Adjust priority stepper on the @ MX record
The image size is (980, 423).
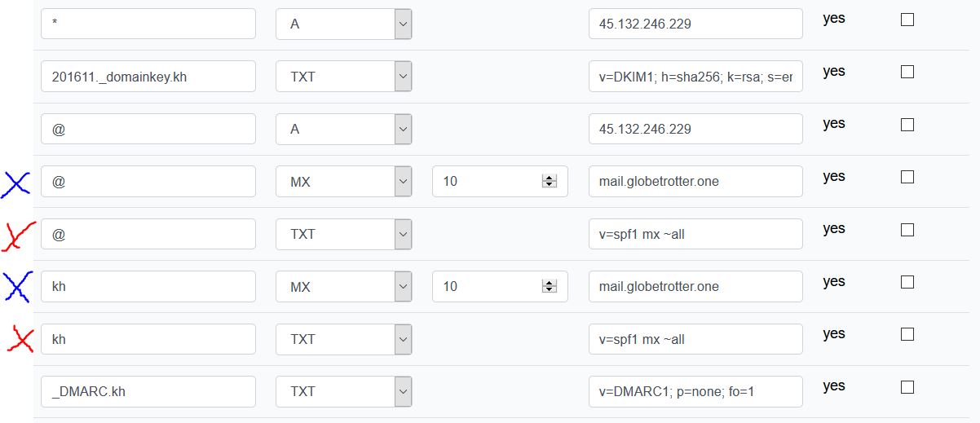pyautogui.click(x=549, y=182)
